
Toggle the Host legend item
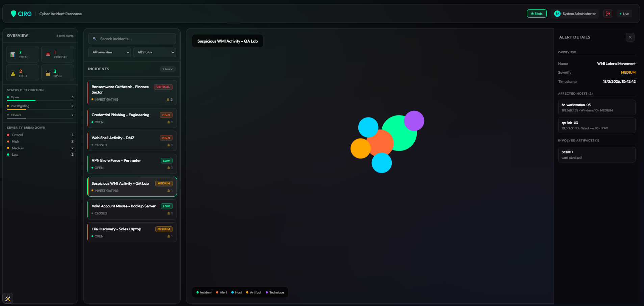coord(236,292)
